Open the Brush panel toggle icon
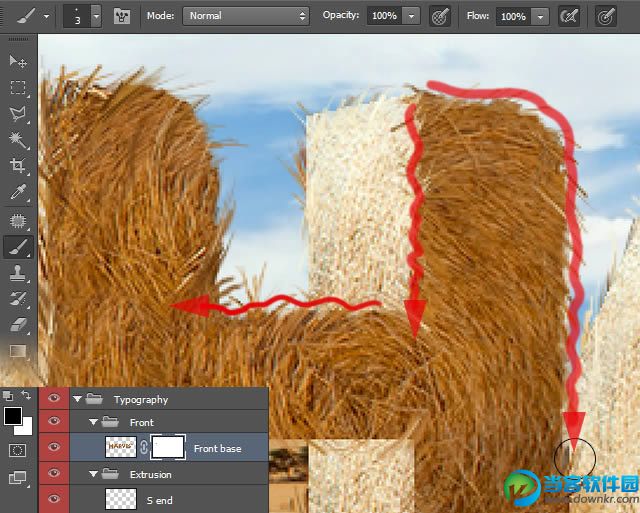The image size is (640, 513). 122,16
